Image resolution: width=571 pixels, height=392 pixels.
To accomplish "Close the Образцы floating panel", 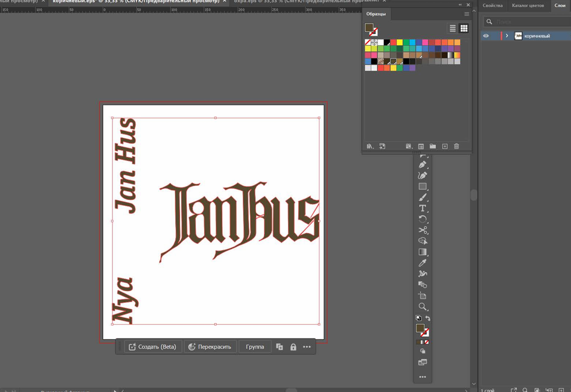I will pos(468,5).
